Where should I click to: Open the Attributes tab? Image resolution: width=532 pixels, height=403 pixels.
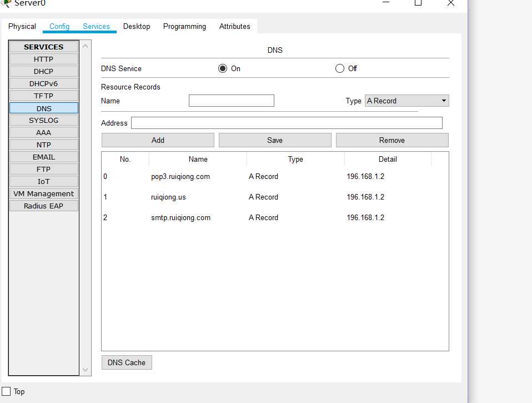[234, 27]
